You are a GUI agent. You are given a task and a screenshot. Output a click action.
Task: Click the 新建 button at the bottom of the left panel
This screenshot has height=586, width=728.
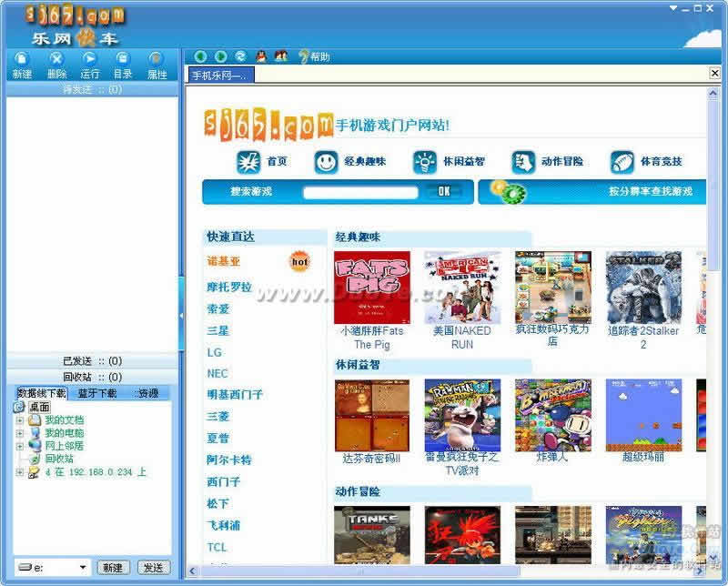click(x=113, y=568)
